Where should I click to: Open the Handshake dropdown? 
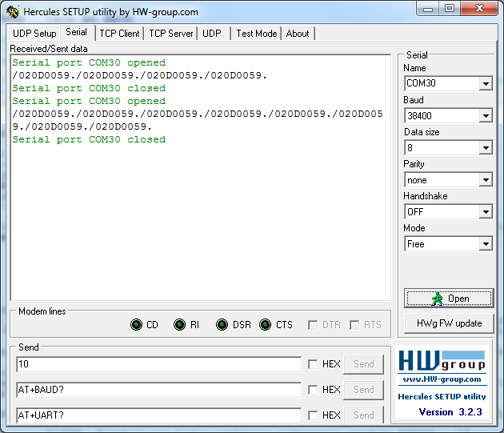[x=486, y=211]
